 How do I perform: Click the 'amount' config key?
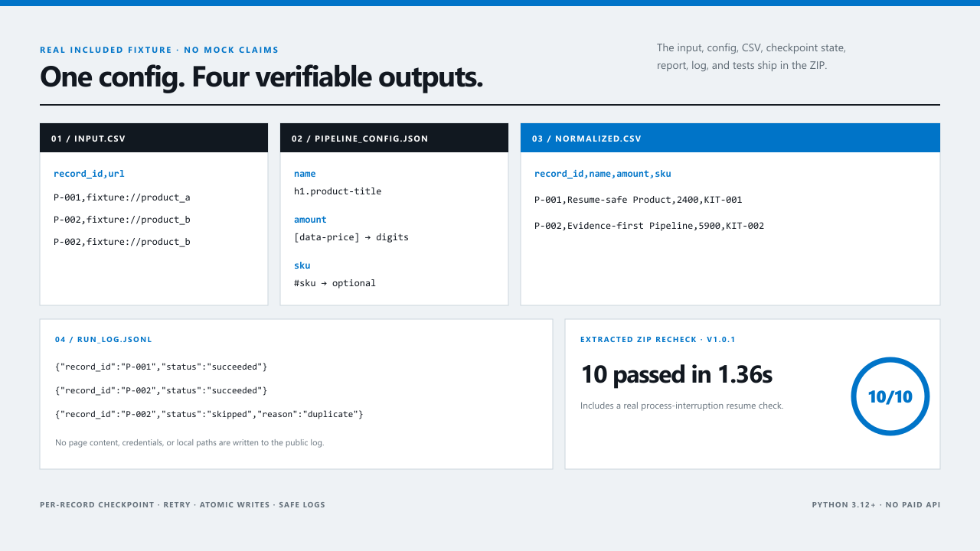coord(310,220)
